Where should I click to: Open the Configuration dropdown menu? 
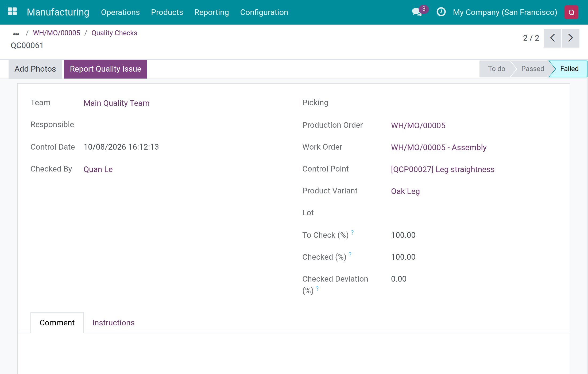pos(264,12)
